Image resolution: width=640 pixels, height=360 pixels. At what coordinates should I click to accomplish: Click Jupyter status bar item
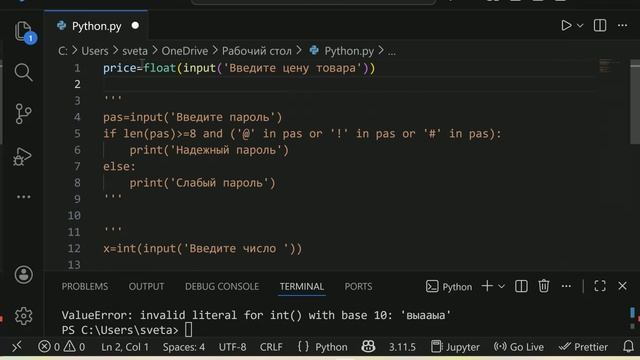[455, 347]
